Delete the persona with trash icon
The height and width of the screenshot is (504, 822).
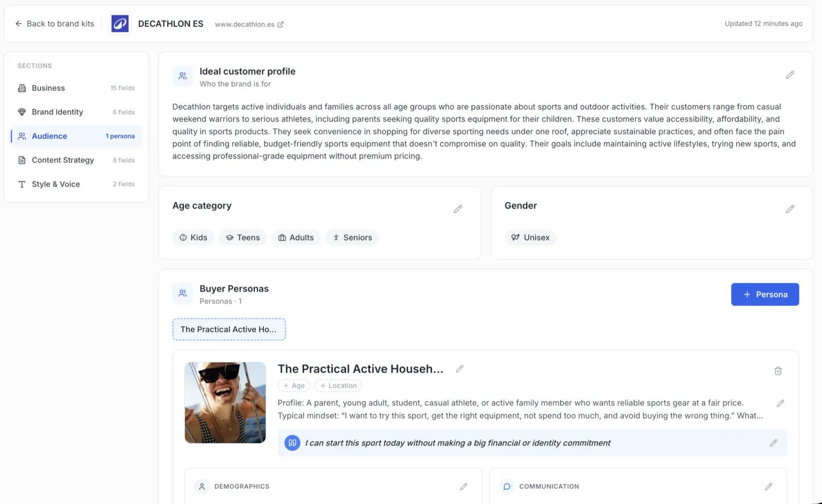[778, 371]
